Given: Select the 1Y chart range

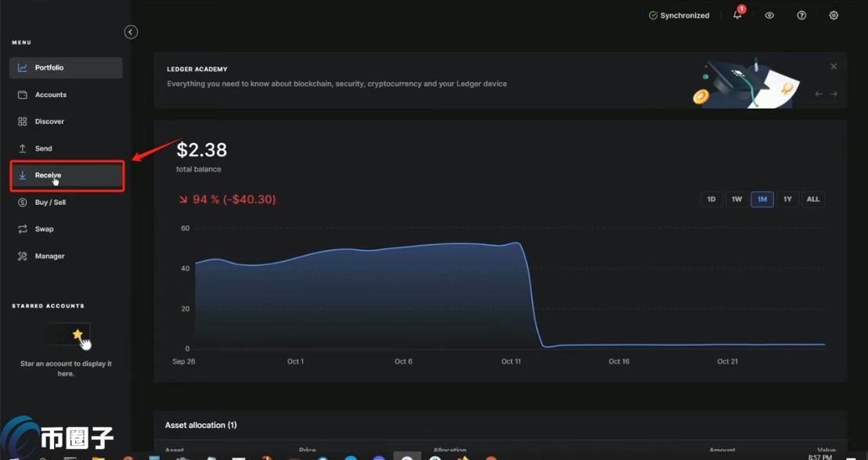Looking at the screenshot, I should point(787,199).
